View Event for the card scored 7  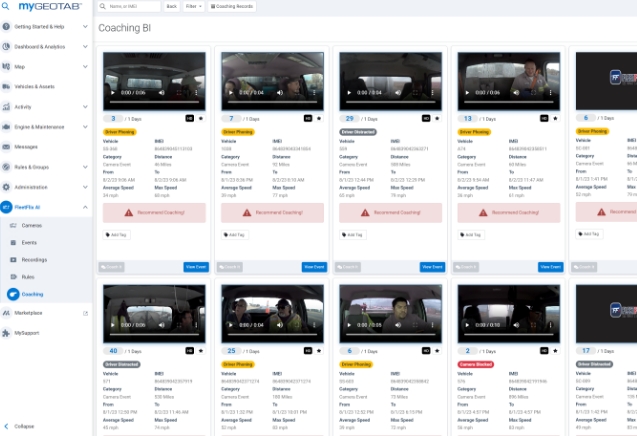[314, 267]
